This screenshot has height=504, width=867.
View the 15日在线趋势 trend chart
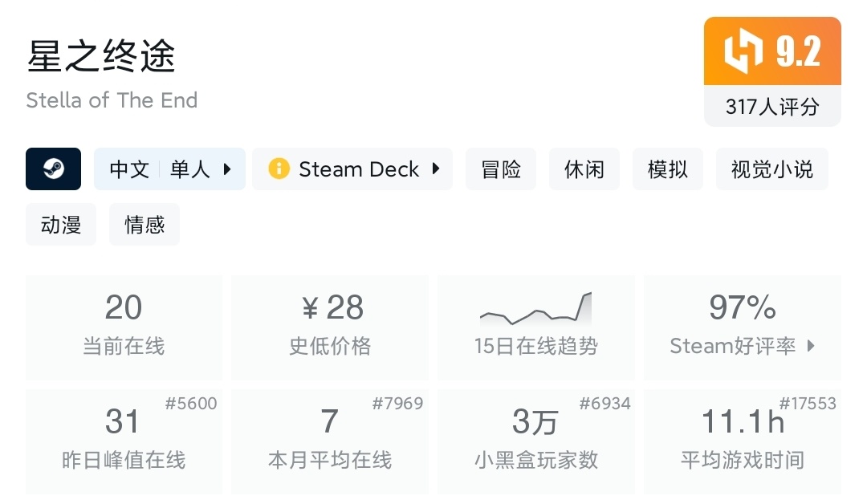point(535,309)
